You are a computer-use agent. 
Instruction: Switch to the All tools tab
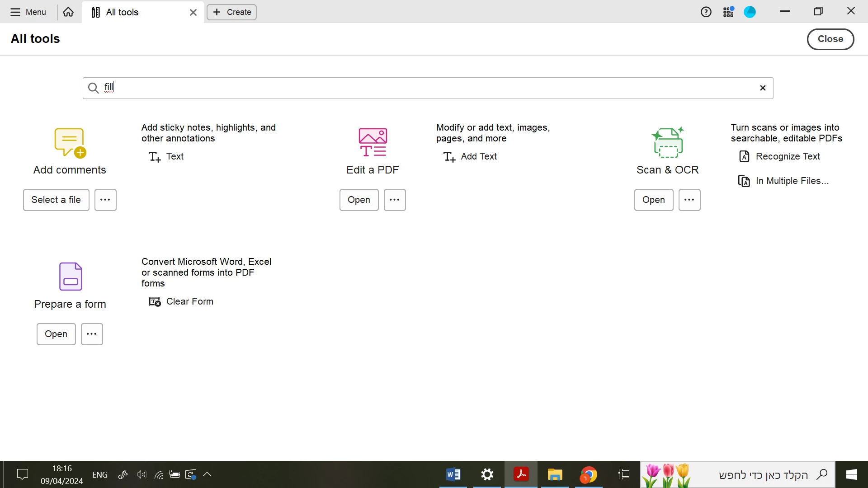pos(122,13)
